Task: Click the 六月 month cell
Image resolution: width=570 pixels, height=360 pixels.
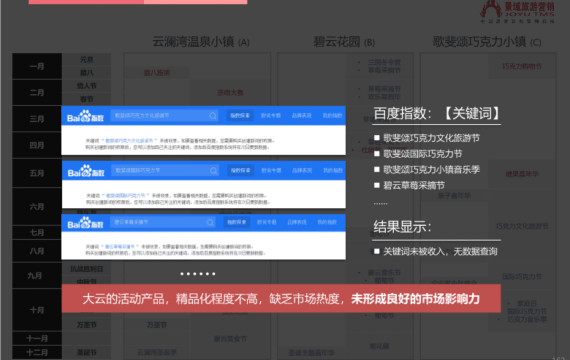Action: 37,207
